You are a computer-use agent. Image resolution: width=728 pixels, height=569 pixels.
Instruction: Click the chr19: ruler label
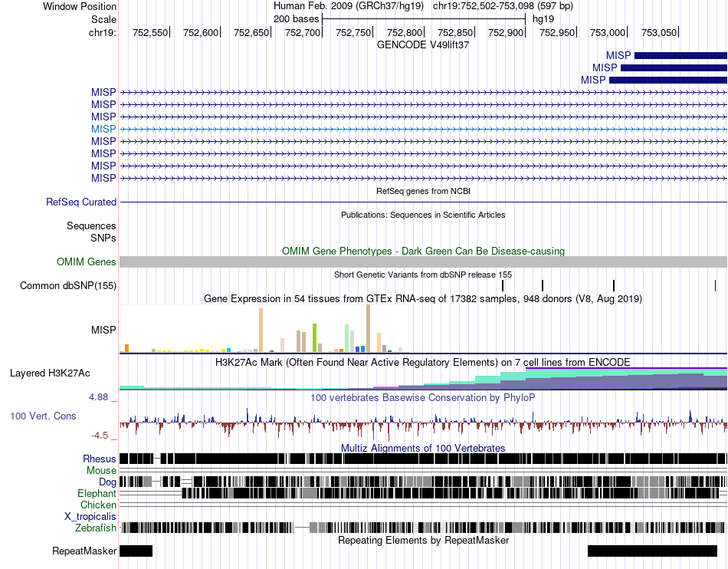tap(102, 32)
